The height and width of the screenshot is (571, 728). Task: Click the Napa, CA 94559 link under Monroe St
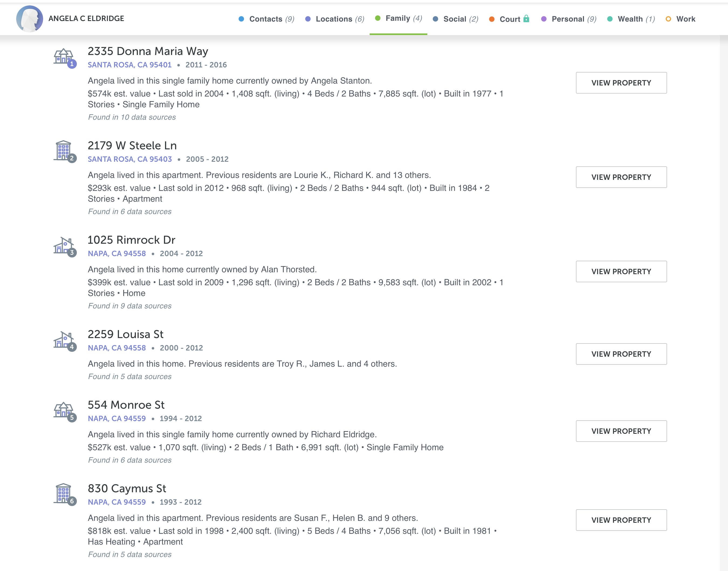point(117,419)
